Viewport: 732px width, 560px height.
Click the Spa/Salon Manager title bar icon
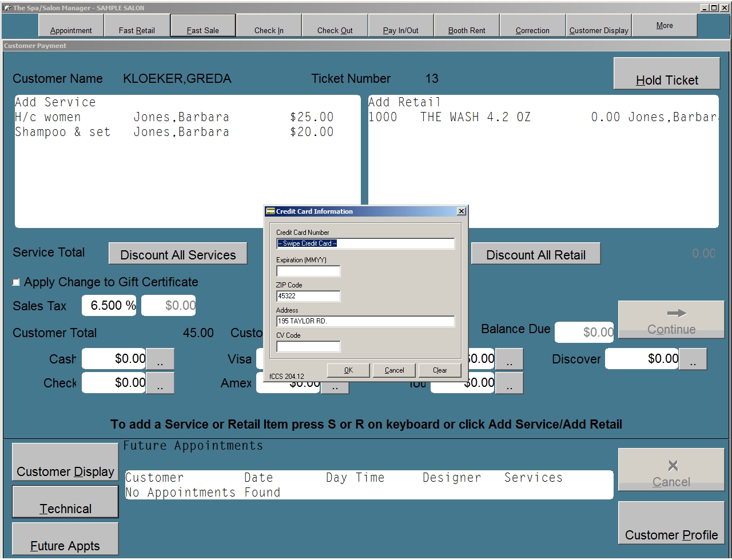click(x=7, y=8)
